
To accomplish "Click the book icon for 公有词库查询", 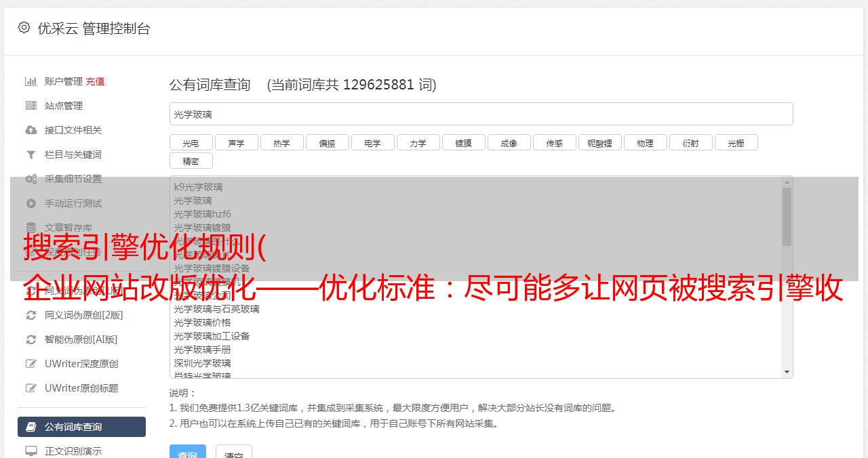I will pos(31,427).
